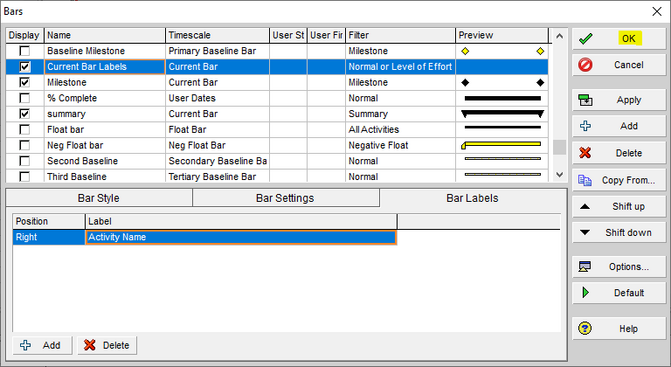Click the blue plus icon beside Delete
Image resolution: width=671 pixels, height=367 pixels.
tap(585, 126)
